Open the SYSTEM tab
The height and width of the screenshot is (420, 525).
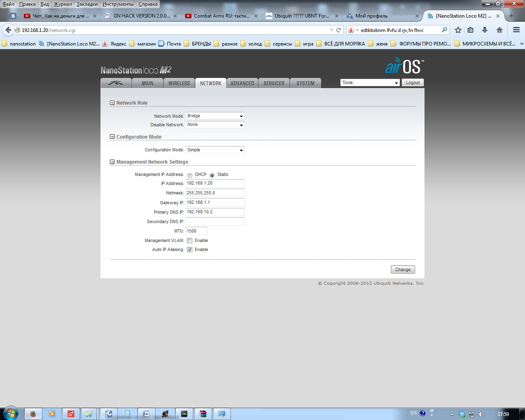(x=306, y=83)
